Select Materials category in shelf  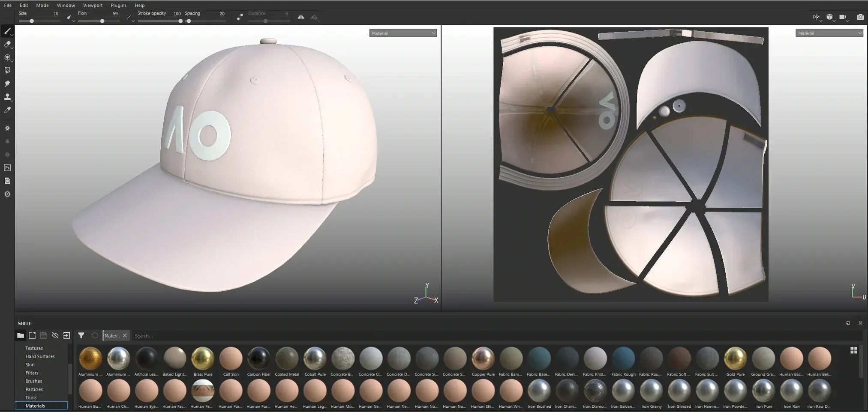41,406
